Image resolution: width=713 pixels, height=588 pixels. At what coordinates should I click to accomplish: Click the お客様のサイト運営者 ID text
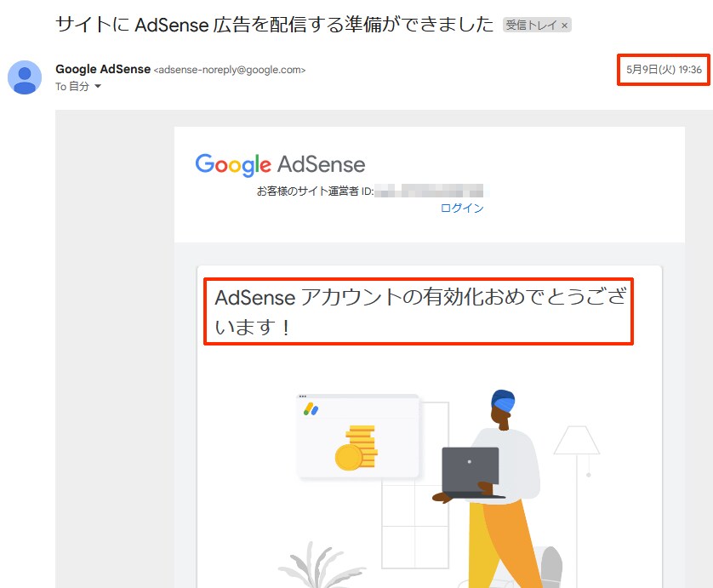click(315, 191)
